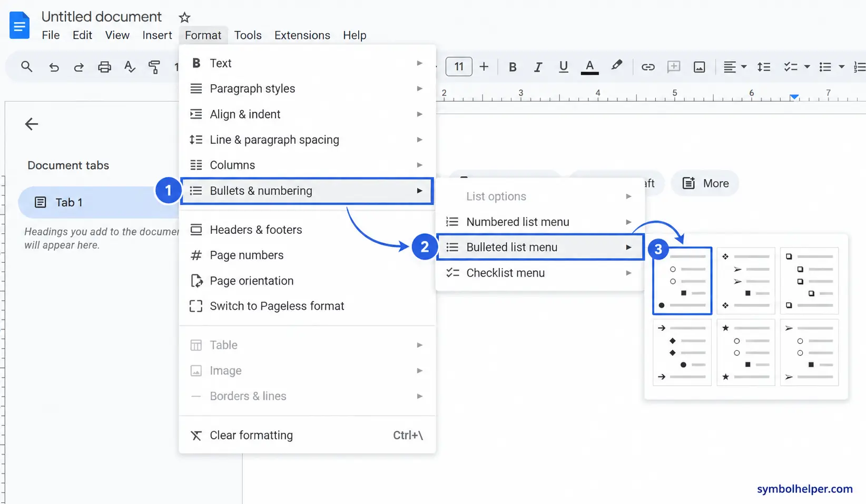Open the text color picker
This screenshot has width=866, height=504.
(589, 67)
